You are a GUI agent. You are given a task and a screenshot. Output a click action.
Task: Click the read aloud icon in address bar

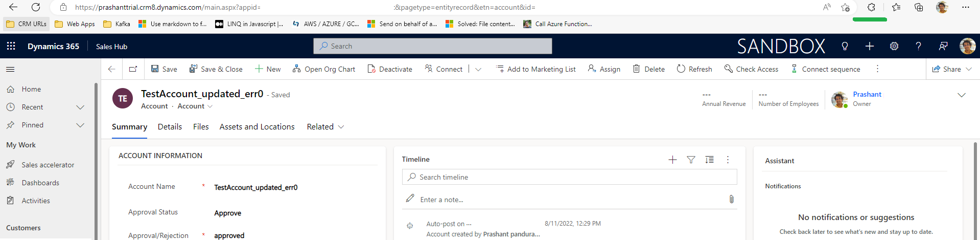(x=827, y=7)
